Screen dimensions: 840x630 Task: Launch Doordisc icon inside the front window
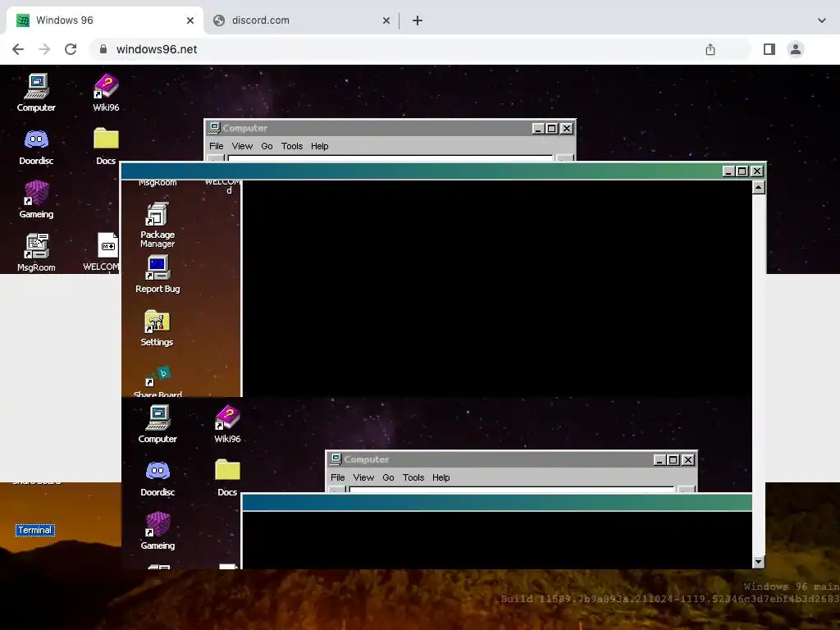tap(157, 477)
